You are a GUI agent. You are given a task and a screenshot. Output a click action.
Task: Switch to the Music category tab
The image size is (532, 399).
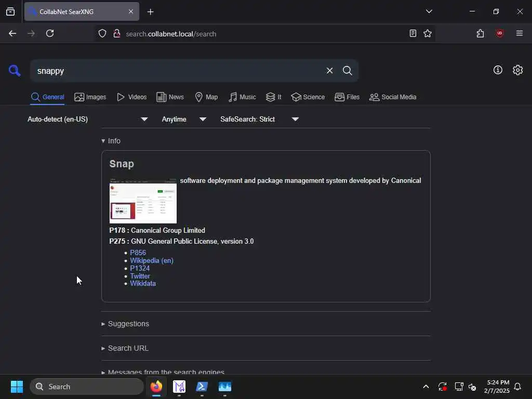[242, 97]
